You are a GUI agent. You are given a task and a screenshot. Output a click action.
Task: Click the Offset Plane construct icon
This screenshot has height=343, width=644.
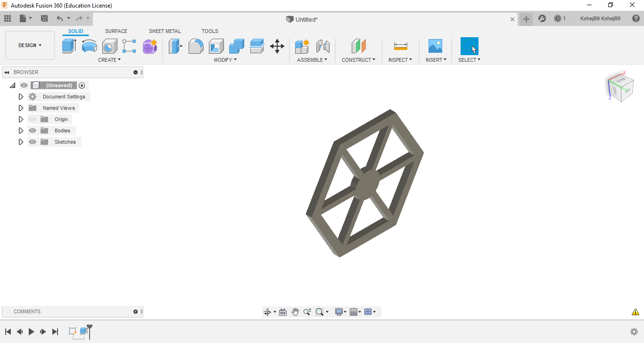(x=359, y=46)
